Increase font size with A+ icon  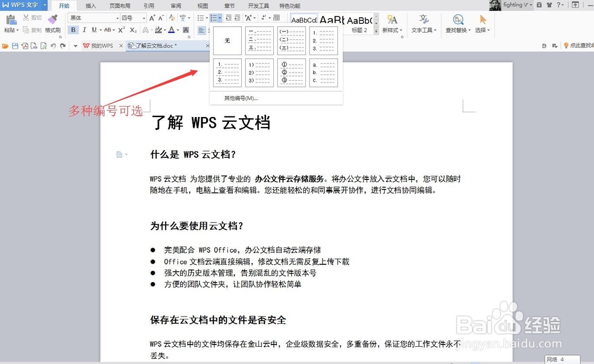(x=152, y=18)
